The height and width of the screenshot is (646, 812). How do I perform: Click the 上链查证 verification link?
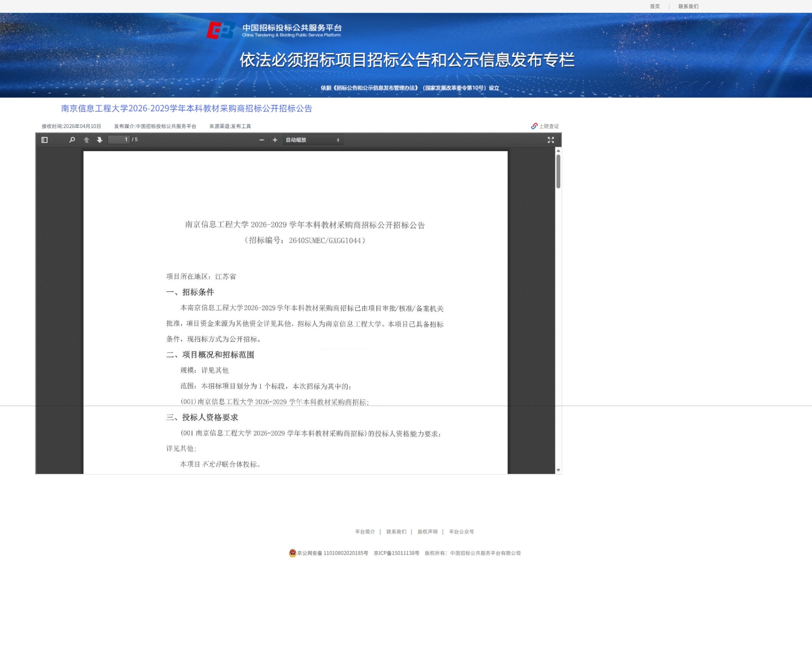pos(545,126)
